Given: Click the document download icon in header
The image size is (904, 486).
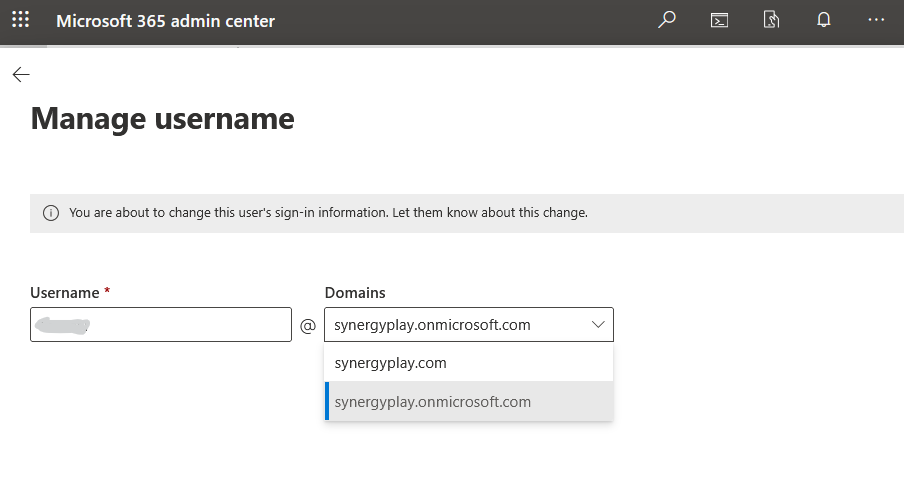Looking at the screenshot, I should pyautogui.click(x=771, y=20).
